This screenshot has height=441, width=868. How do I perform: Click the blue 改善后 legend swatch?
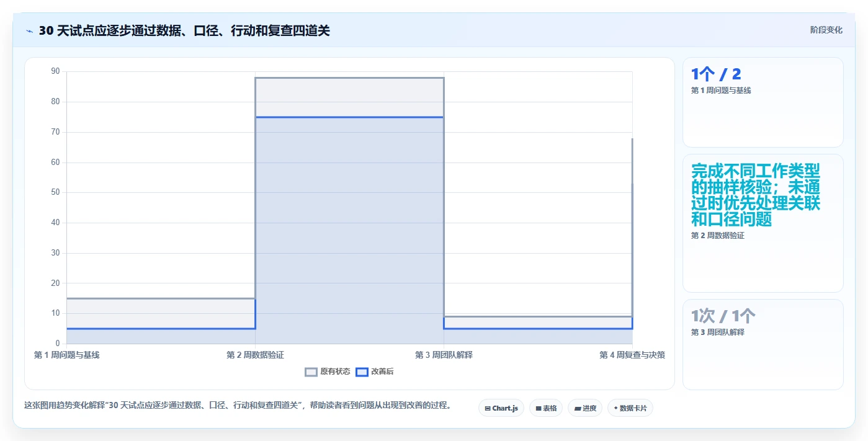362,372
